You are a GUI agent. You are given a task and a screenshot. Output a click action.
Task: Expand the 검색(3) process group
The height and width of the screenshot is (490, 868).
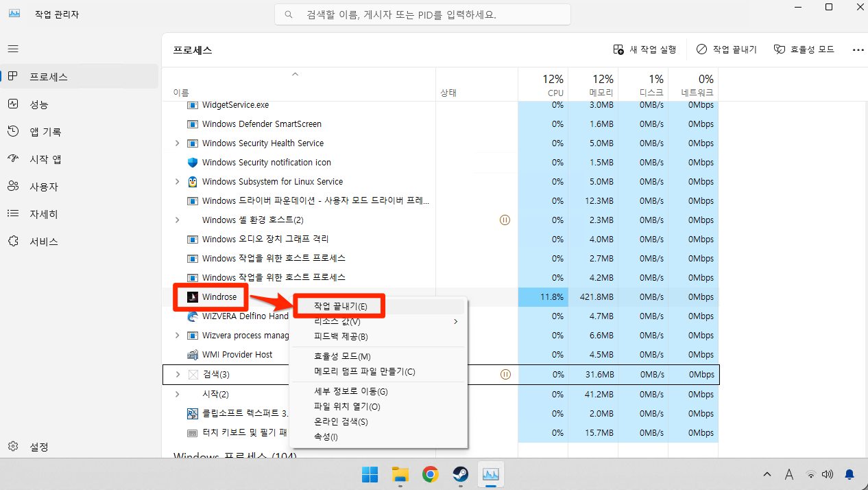(x=177, y=375)
